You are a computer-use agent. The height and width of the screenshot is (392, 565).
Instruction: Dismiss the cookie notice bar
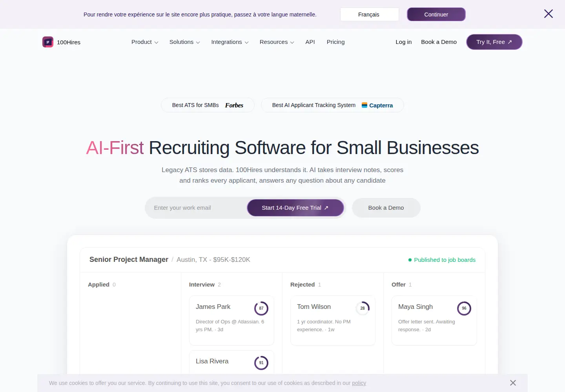[x=513, y=383]
